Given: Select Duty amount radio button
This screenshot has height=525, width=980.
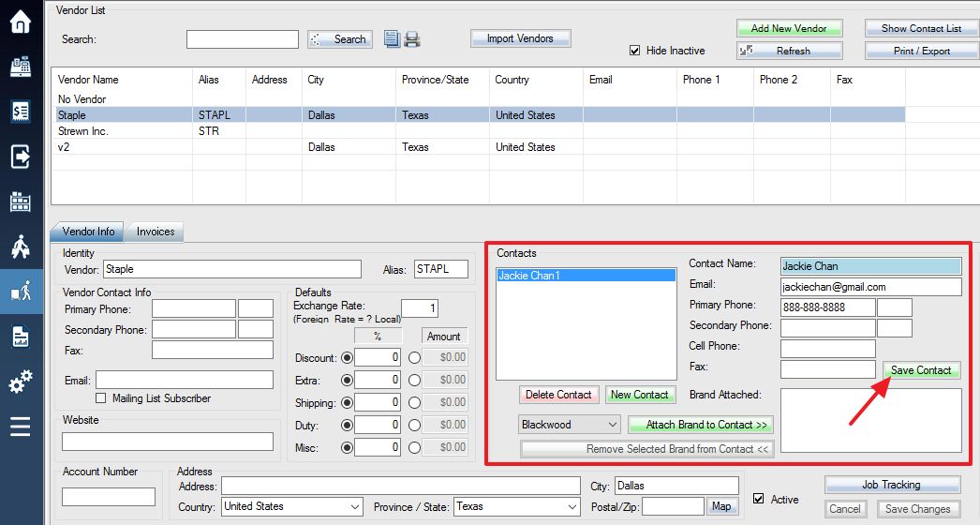Looking at the screenshot, I should (x=414, y=426).
